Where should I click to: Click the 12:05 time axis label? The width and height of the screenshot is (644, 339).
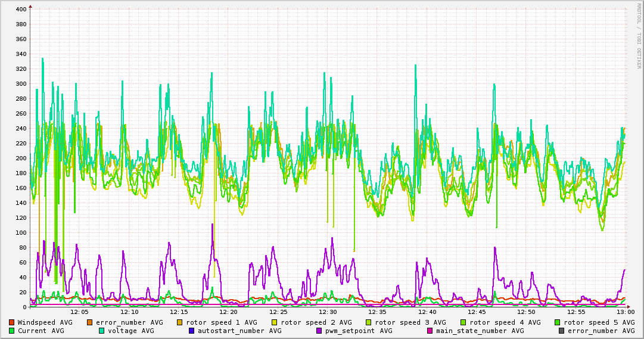[x=79, y=312]
